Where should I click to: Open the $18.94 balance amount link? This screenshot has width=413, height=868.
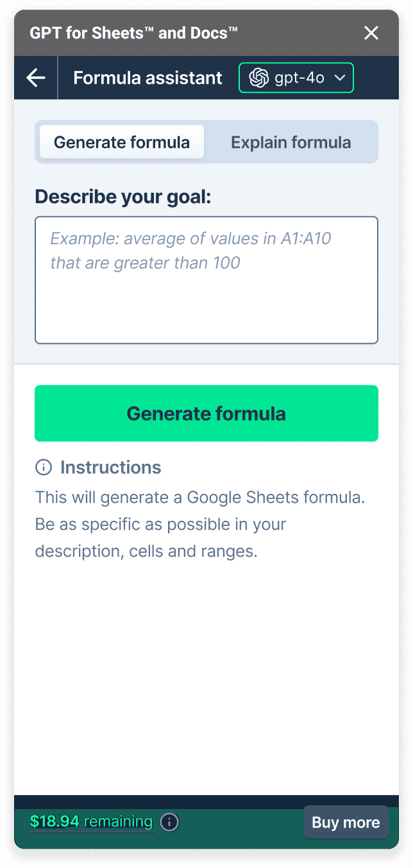(x=55, y=821)
